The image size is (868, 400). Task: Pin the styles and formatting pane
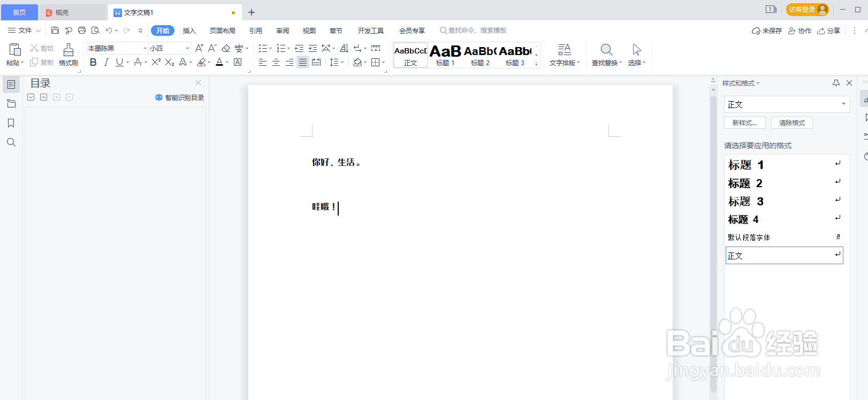[x=836, y=83]
